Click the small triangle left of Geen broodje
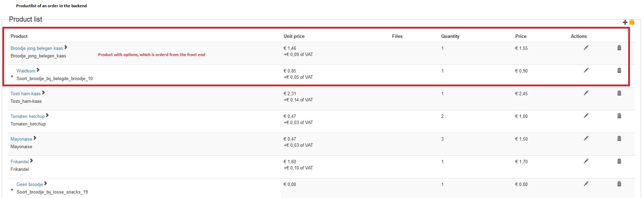 tap(12, 190)
